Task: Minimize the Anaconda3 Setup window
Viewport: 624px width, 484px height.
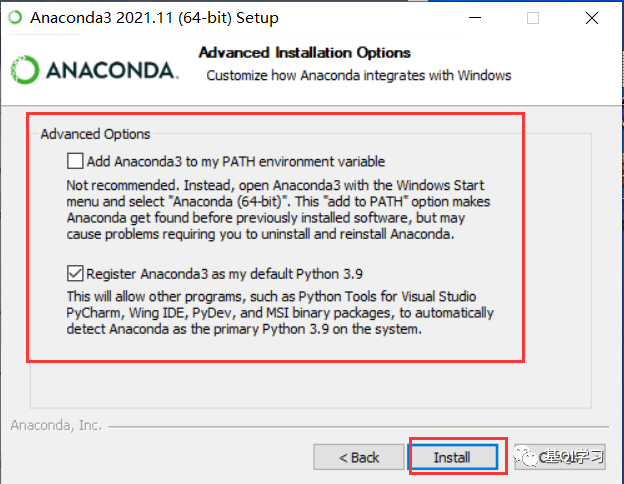Action: (475, 18)
